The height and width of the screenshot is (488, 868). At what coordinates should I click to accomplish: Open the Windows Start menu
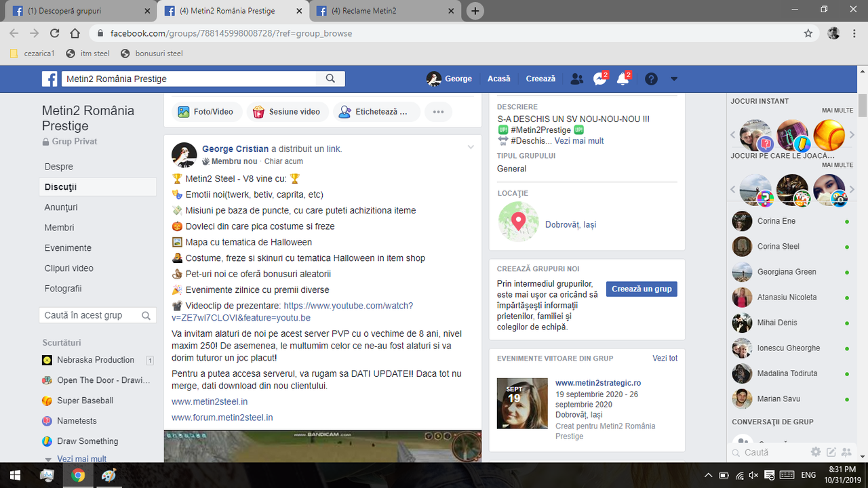tap(15, 475)
